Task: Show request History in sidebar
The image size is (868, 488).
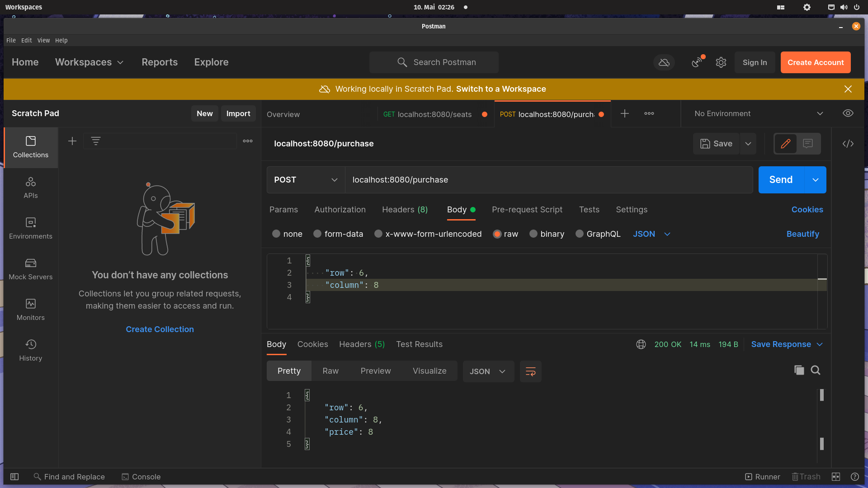Action: pyautogui.click(x=31, y=350)
